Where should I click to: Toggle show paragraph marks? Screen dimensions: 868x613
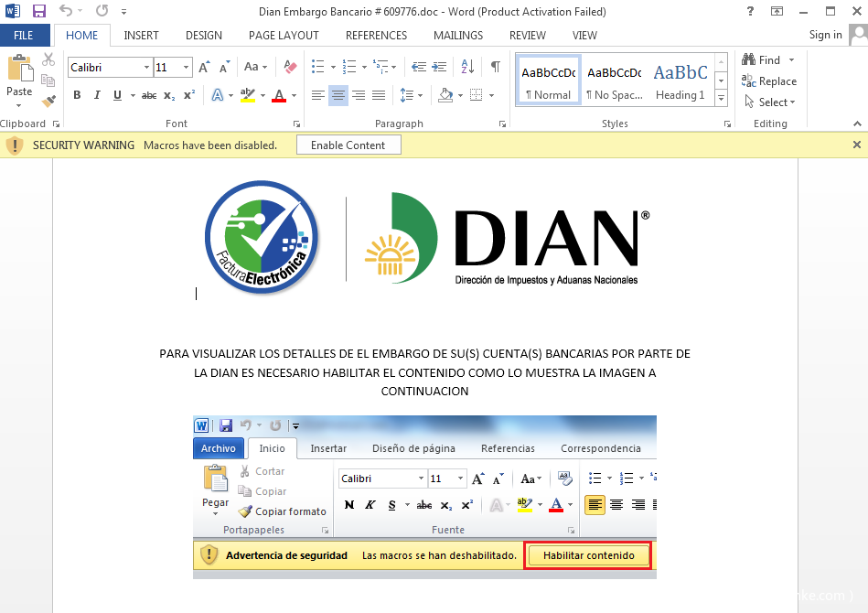click(x=496, y=67)
